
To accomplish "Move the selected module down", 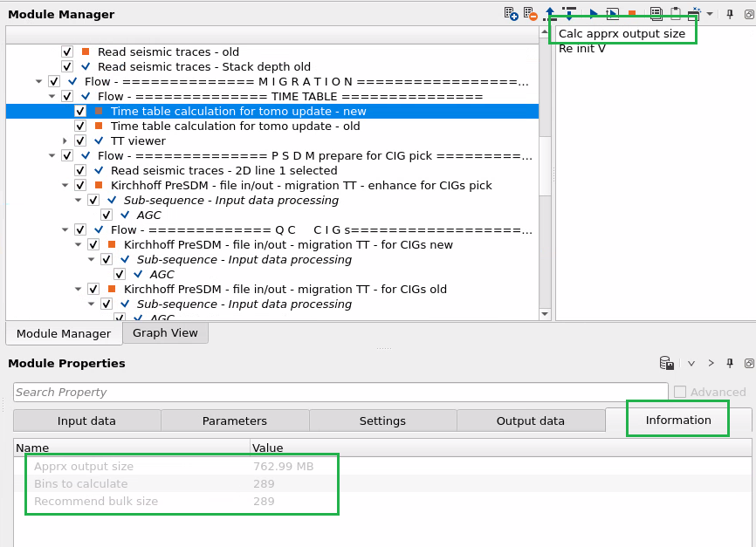I will 568,14.
